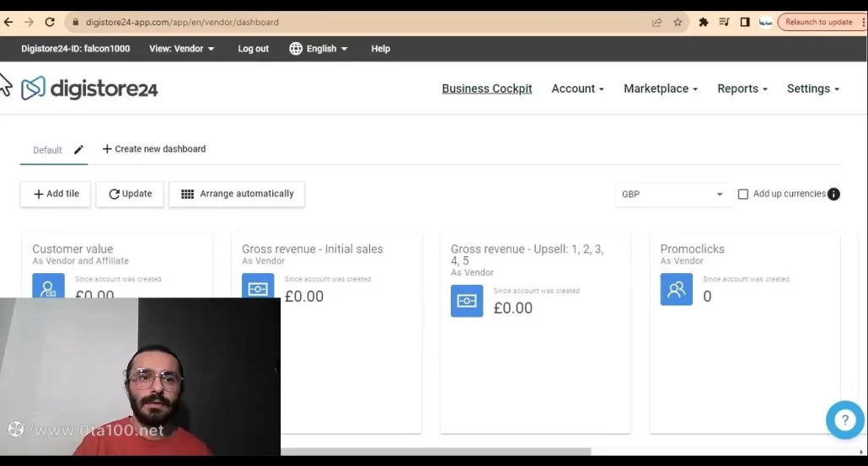Image resolution: width=868 pixels, height=466 pixels.
Task: Bookmark this page with the star icon
Action: [678, 23]
